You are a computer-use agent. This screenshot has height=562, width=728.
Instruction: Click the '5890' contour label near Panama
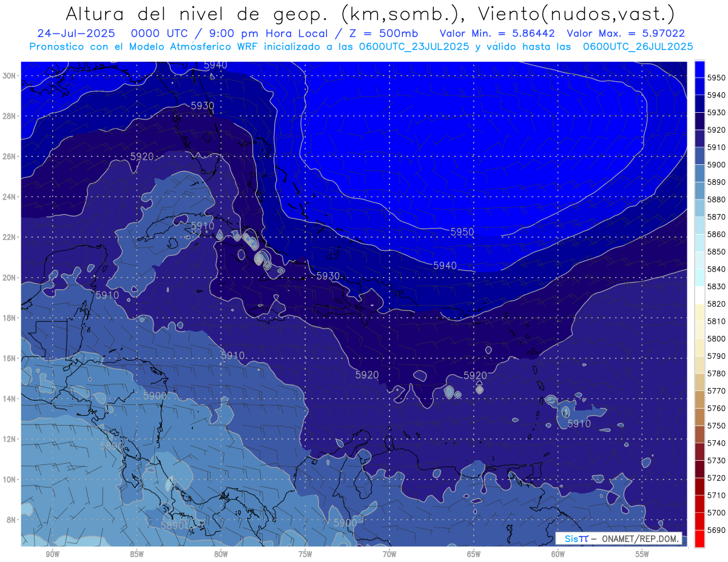pos(174,526)
